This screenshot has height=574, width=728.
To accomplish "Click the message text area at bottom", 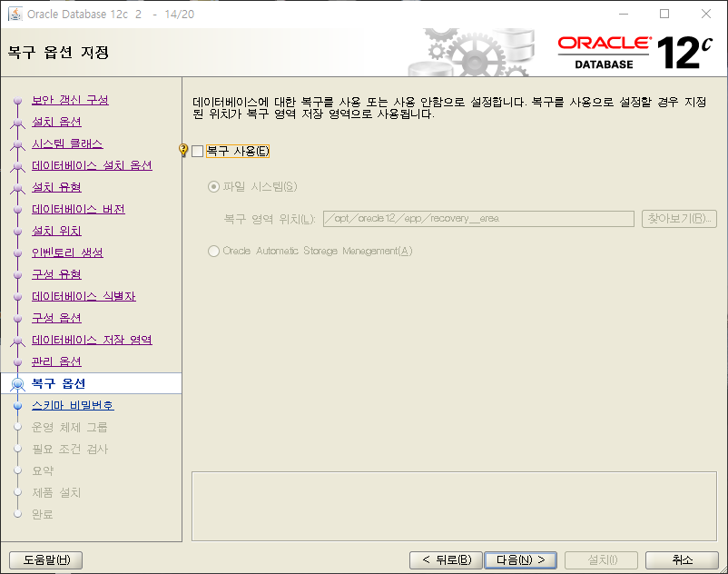I will click(454, 507).
